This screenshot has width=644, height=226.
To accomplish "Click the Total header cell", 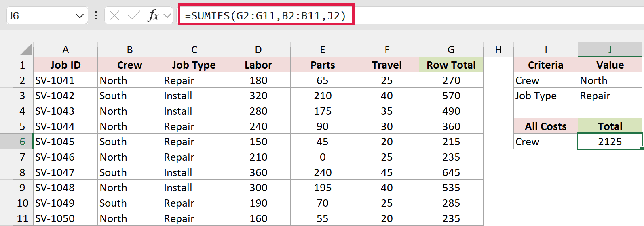I will click(x=610, y=126).
